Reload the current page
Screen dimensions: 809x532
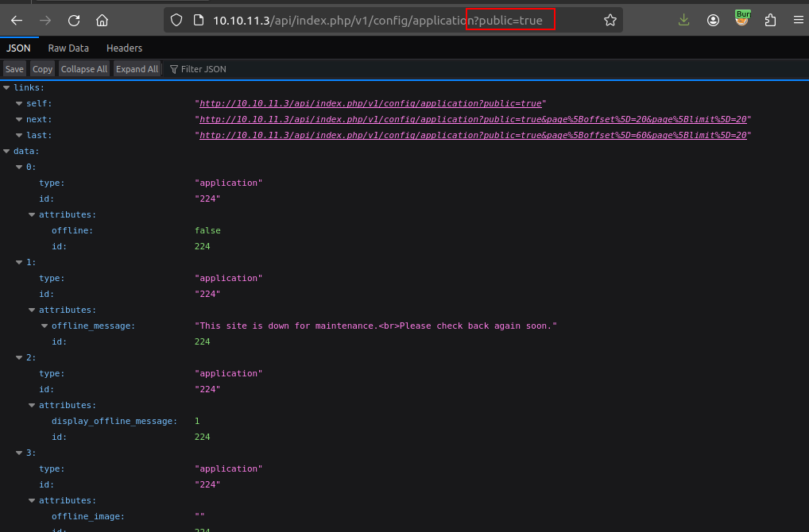coord(74,21)
